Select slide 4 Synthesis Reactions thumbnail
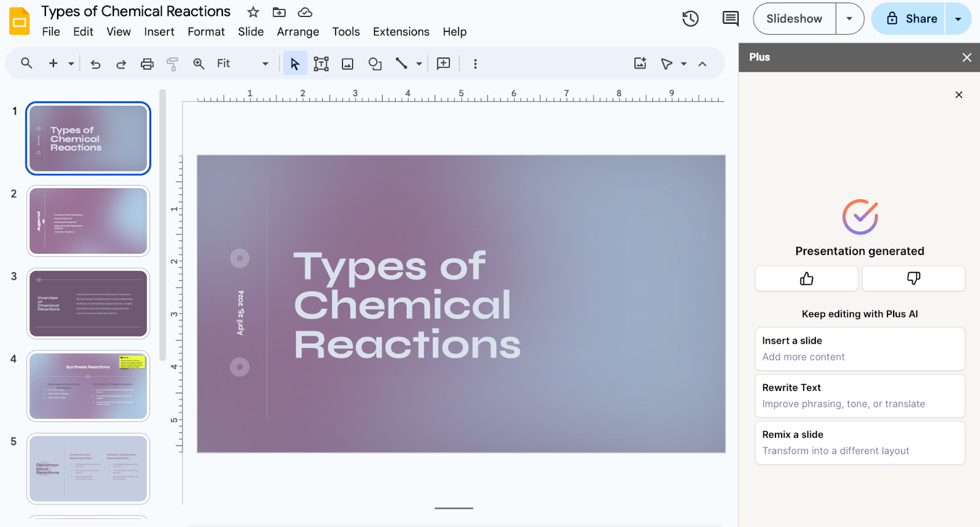Screen dimensions: 980x527 click(88, 386)
